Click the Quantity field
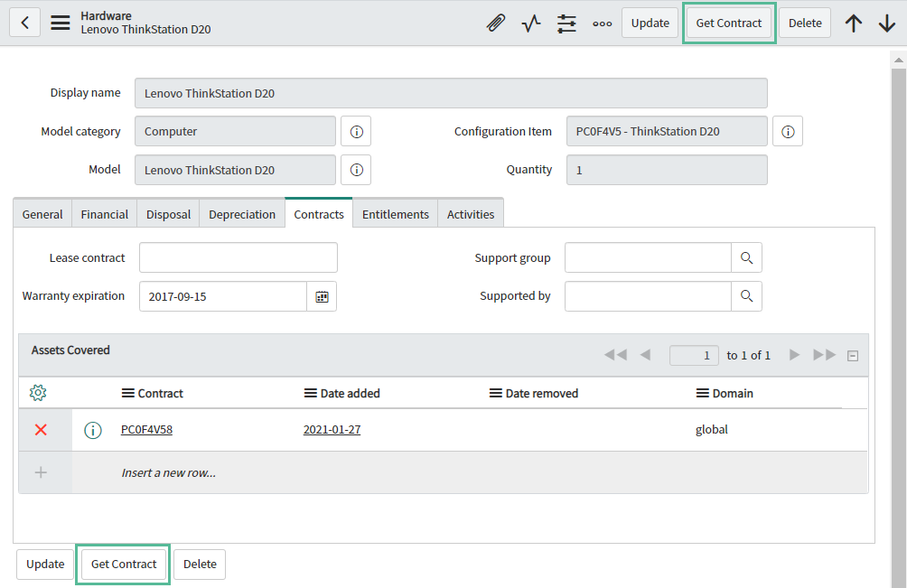The width and height of the screenshot is (907, 588). pyautogui.click(x=667, y=170)
